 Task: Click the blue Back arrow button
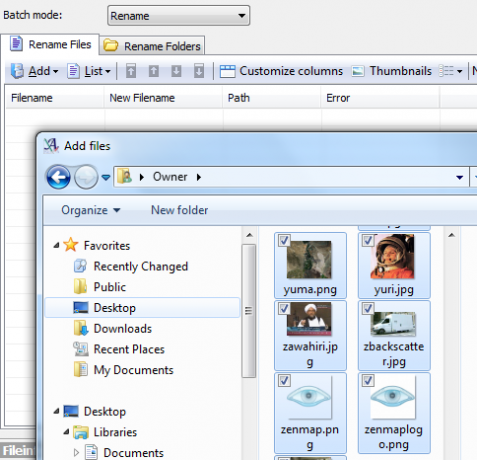pos(58,177)
